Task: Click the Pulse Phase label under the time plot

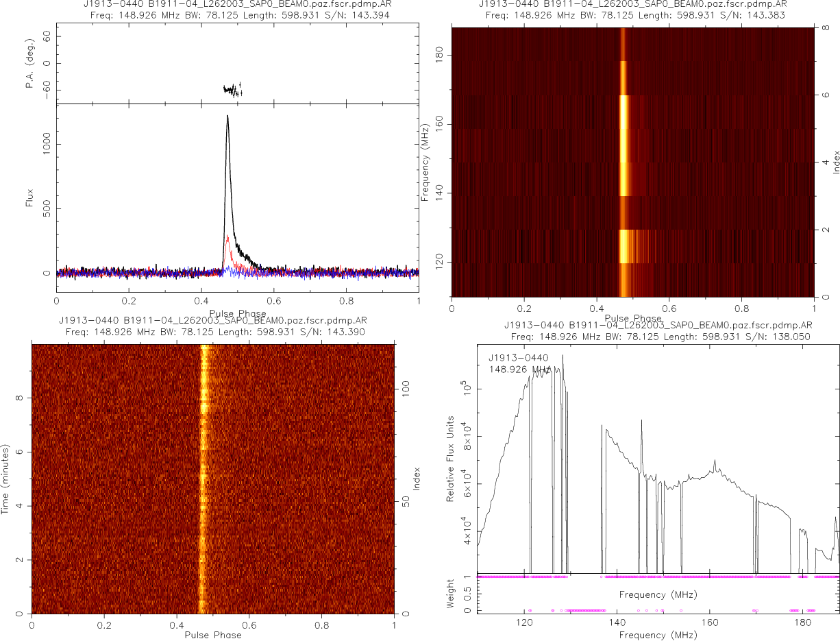Action: pyautogui.click(x=213, y=635)
